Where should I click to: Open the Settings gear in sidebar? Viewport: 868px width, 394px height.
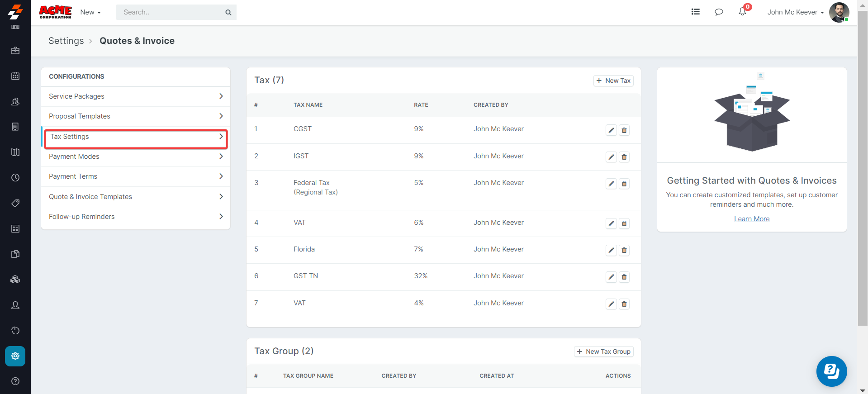(x=15, y=356)
